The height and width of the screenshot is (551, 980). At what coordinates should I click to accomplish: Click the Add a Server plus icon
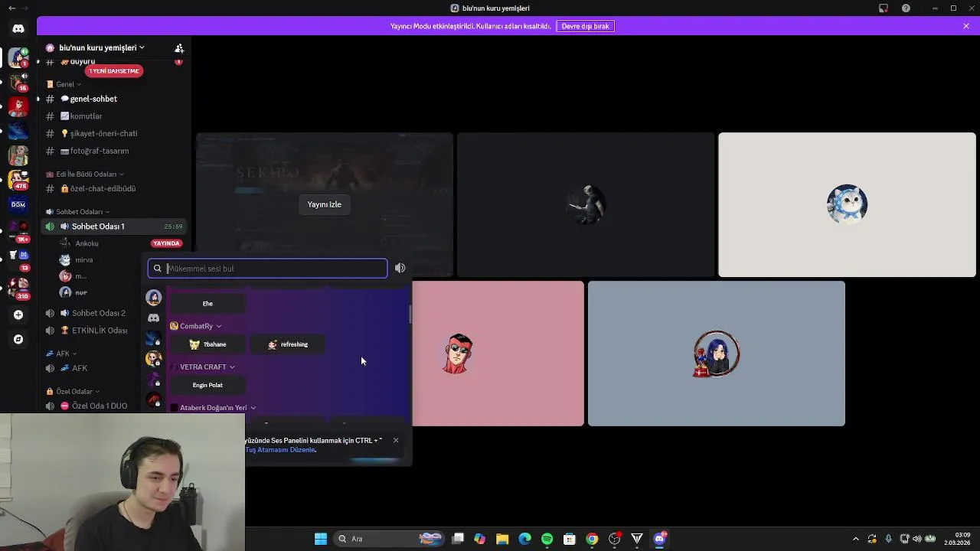click(18, 315)
